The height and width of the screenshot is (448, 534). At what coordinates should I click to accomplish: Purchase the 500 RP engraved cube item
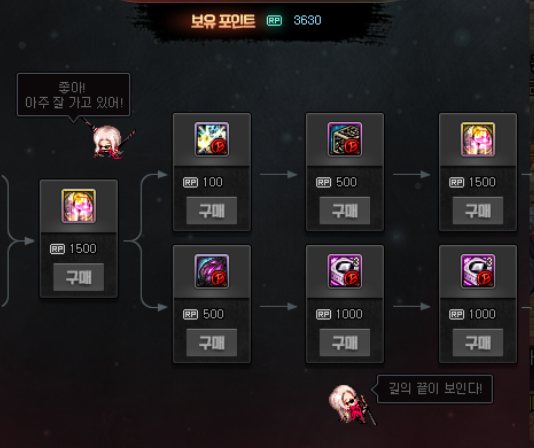[x=345, y=211]
